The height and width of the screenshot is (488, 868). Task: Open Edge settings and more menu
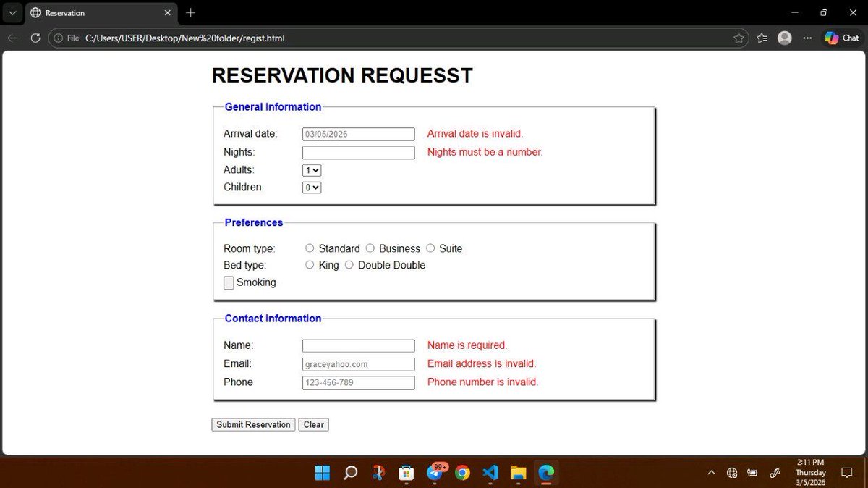click(807, 38)
